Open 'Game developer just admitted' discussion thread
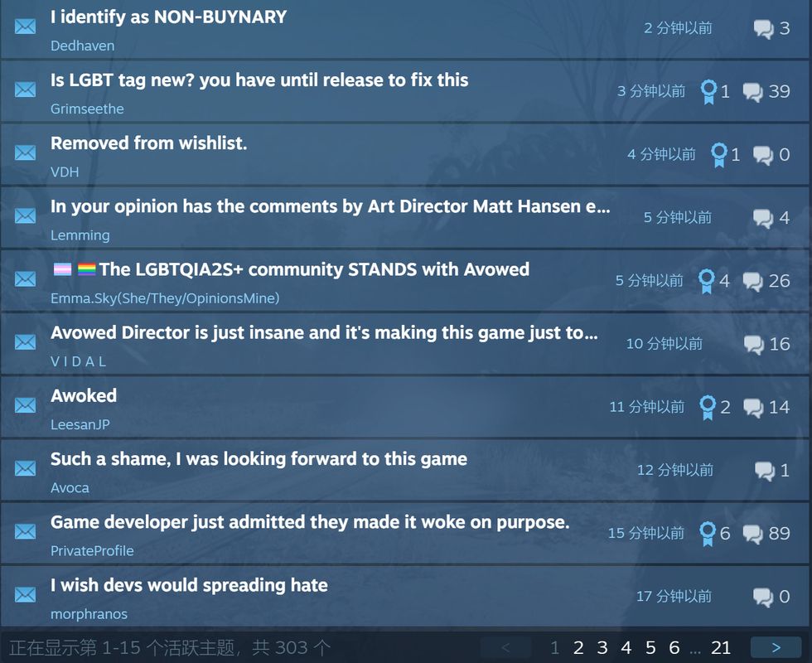Screen dimensions: 812x663 click(x=310, y=522)
